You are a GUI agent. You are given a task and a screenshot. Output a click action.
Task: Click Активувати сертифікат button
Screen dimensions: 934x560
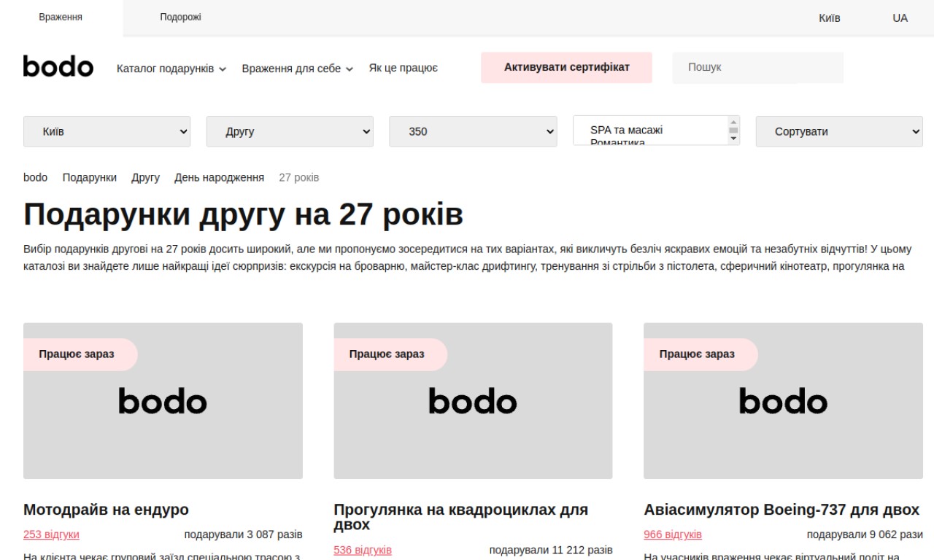[566, 67]
